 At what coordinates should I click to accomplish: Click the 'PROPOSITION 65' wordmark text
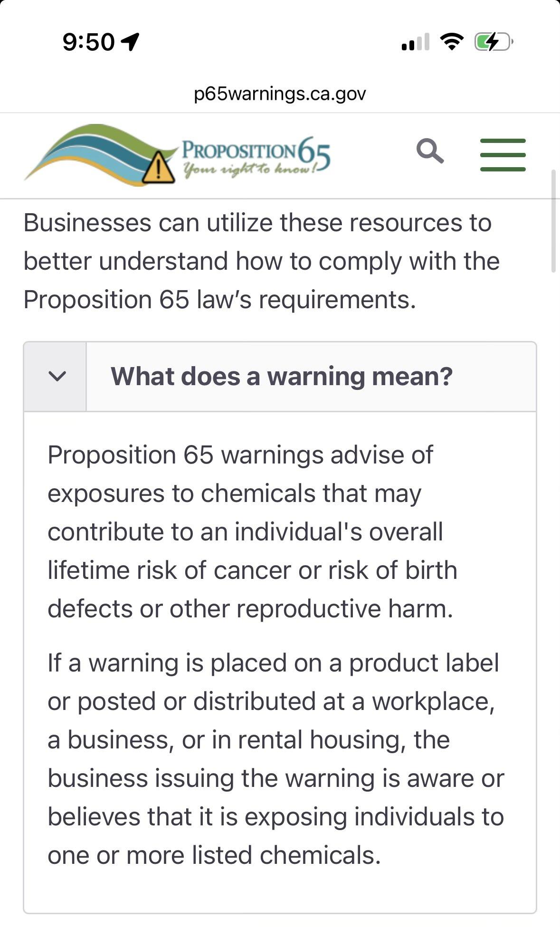(256, 151)
